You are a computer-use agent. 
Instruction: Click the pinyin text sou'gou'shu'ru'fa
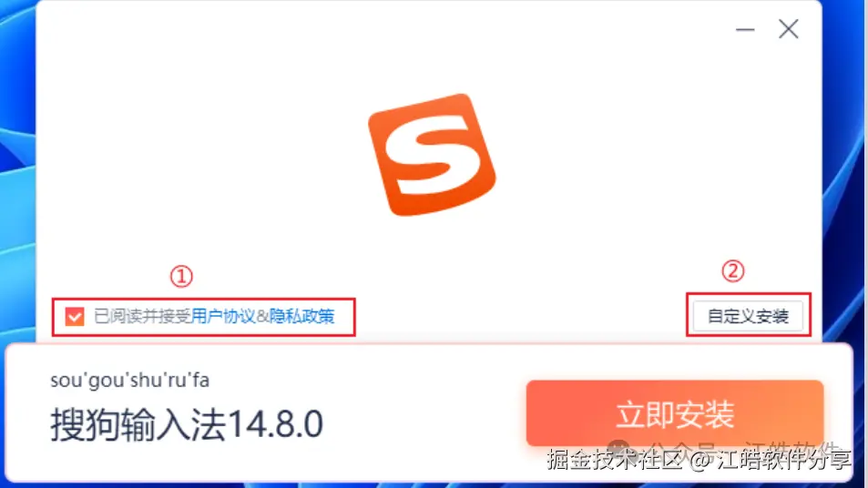tap(130, 380)
